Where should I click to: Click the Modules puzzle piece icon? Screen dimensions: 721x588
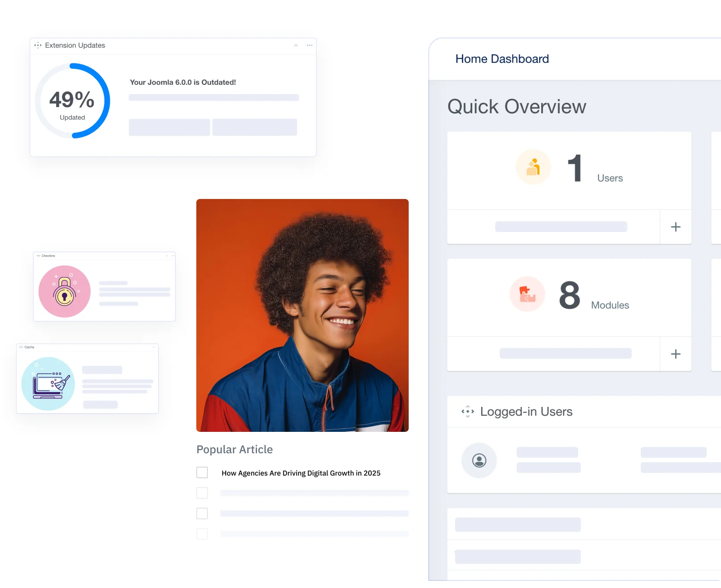pyautogui.click(x=527, y=294)
